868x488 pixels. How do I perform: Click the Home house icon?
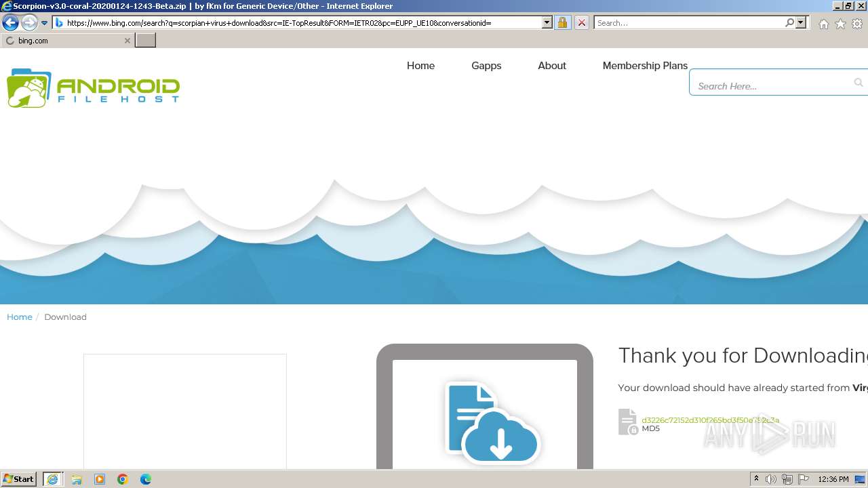pyautogui.click(x=823, y=24)
